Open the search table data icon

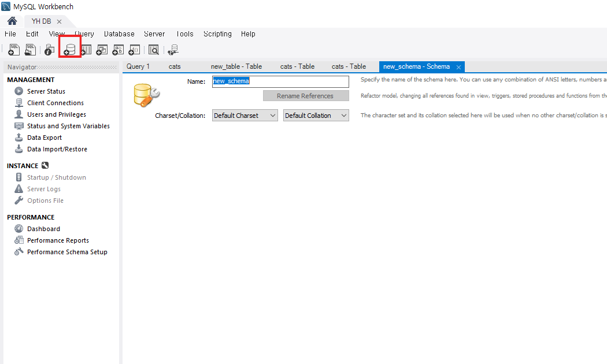(x=154, y=50)
